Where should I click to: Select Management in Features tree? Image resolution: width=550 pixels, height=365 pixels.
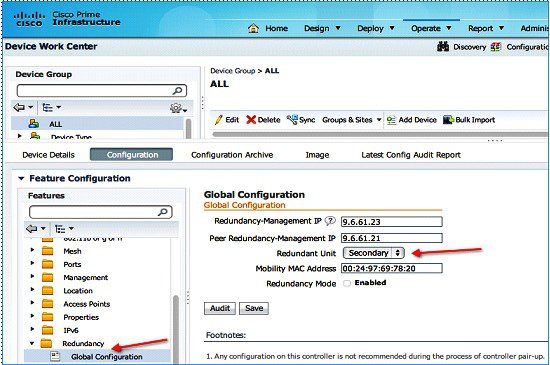coord(86,278)
